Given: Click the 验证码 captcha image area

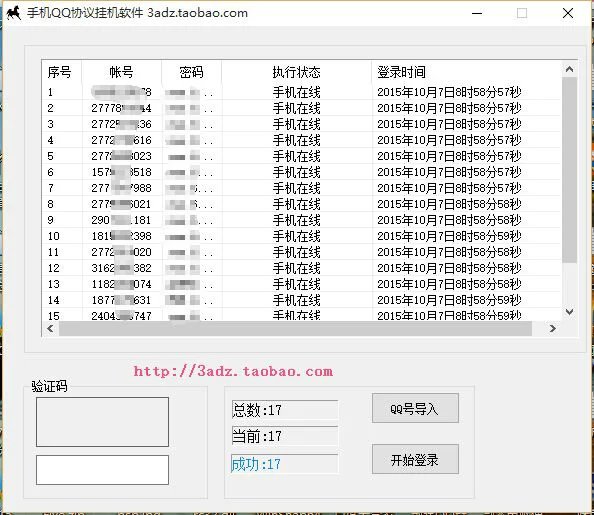Looking at the screenshot, I should (102, 422).
